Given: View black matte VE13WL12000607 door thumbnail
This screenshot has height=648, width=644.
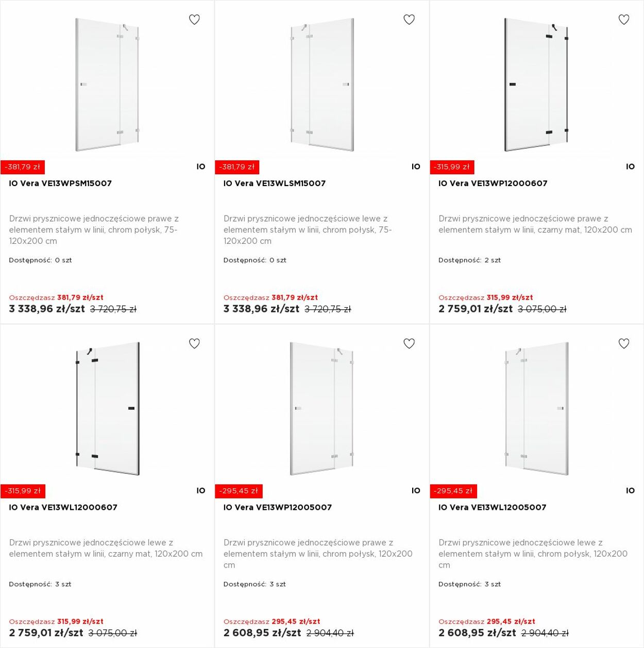Looking at the screenshot, I should coord(107,408).
